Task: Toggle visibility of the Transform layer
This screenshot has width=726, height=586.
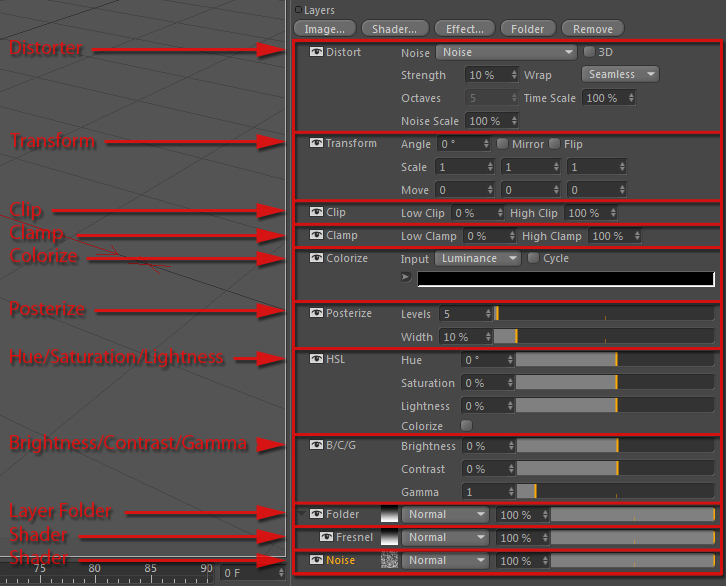Action: [x=317, y=144]
